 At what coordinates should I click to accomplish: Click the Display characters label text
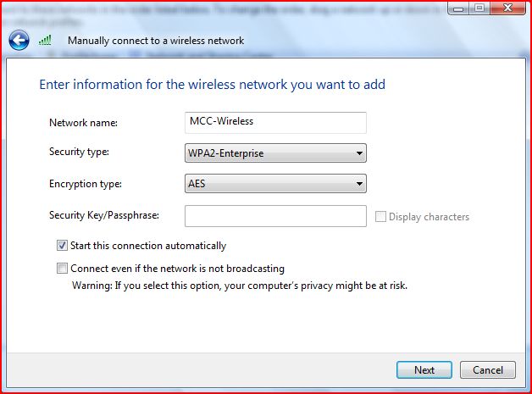(x=429, y=217)
